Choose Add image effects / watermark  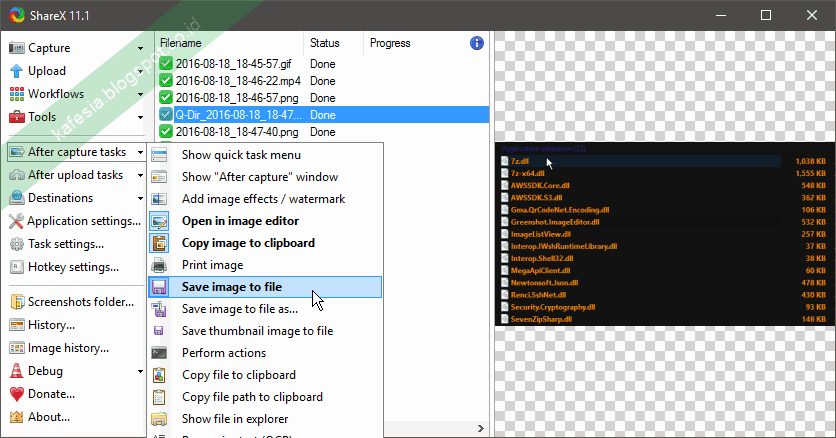tap(265, 199)
